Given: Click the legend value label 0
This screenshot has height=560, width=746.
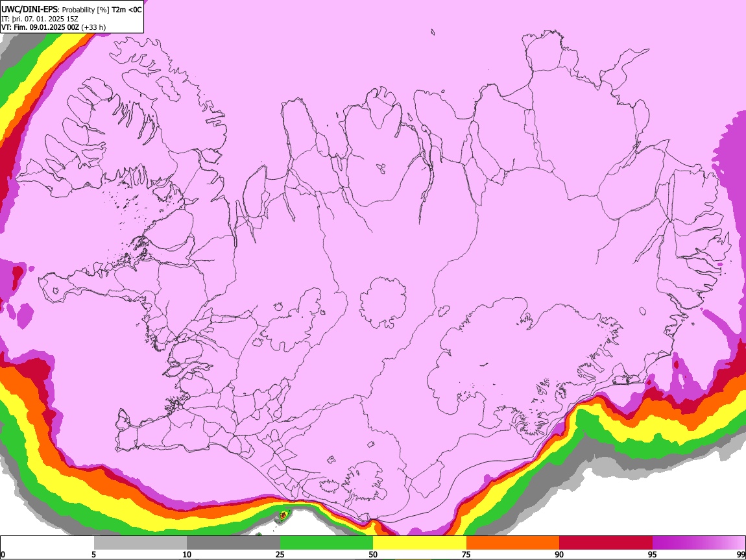Looking at the screenshot, I should 3,554.
